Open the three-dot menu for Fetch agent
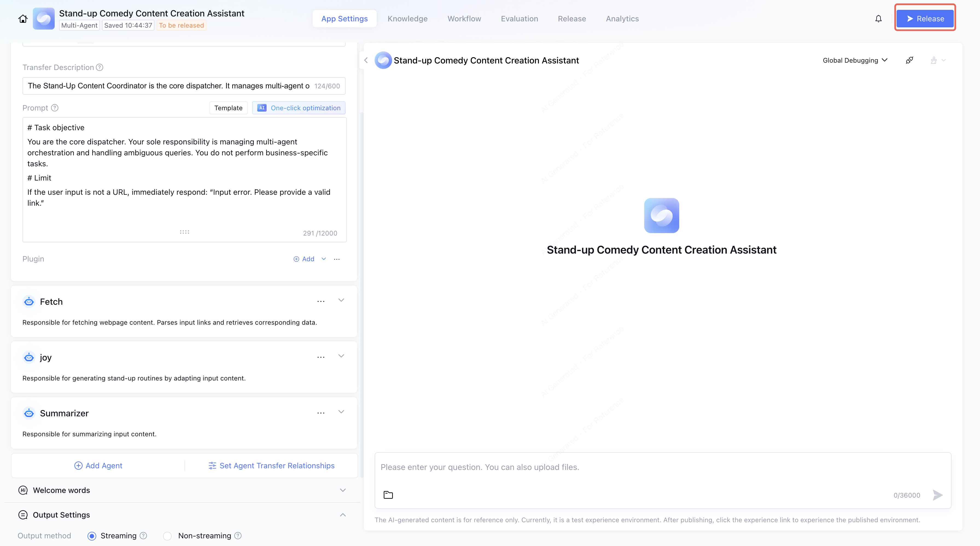Viewport: 980px width, 546px height. (321, 301)
